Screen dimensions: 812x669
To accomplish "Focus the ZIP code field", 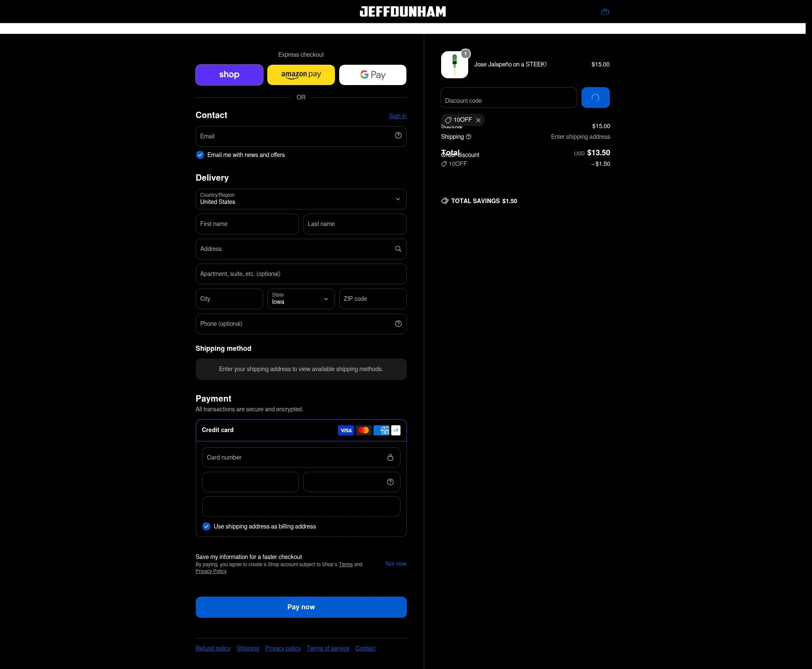I will 373,299.
